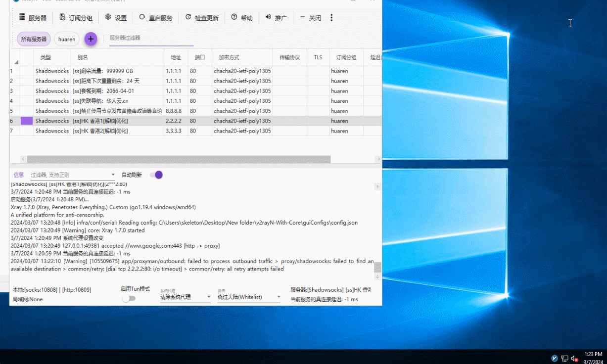
Task: Open 设置 settings gear menu
Action: point(116,18)
